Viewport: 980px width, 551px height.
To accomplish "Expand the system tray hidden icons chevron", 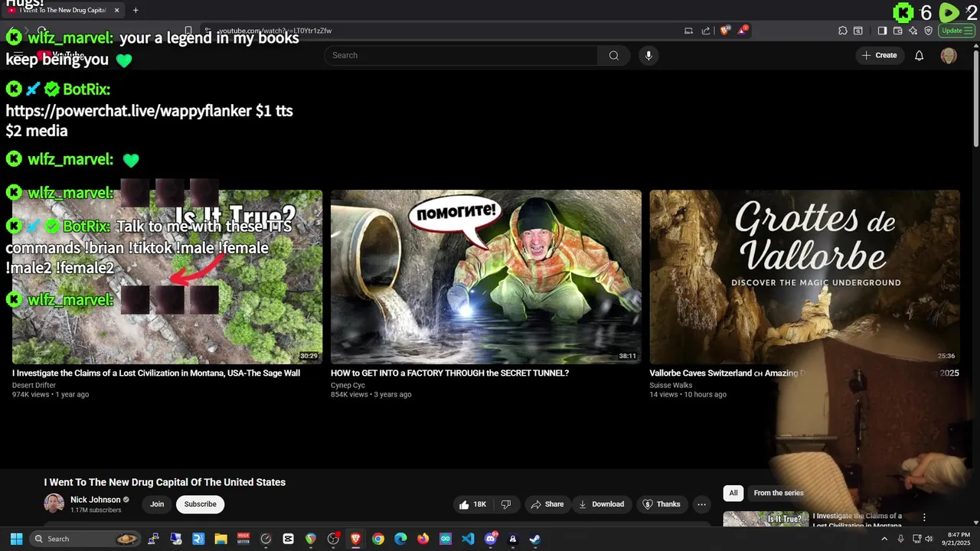I will [x=884, y=539].
